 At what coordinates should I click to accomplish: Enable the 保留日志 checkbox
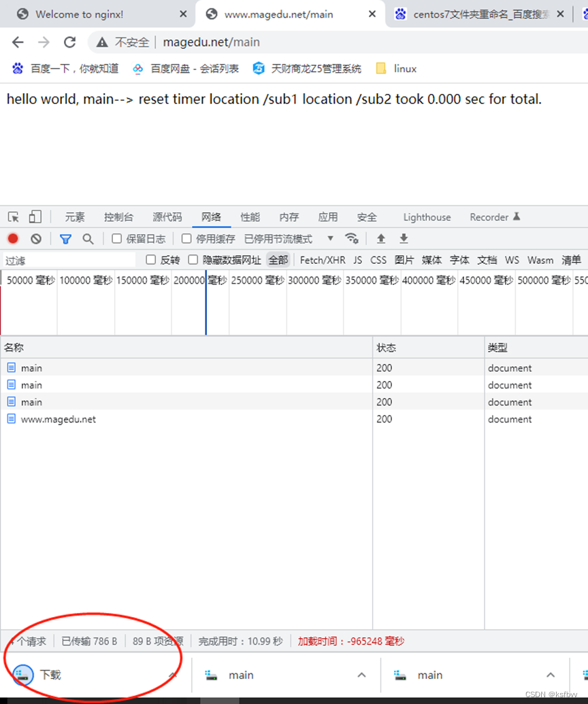point(117,239)
